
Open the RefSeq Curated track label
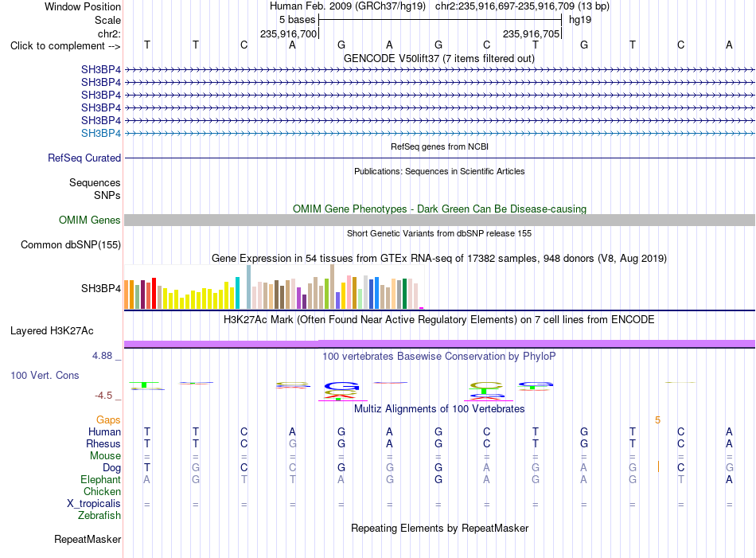[84, 158]
